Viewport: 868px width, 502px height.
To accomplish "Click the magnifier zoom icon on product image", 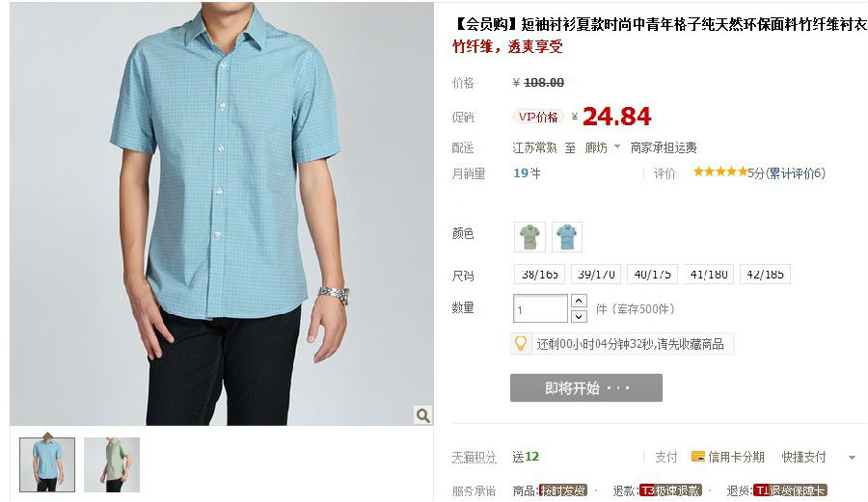I will tap(423, 415).
